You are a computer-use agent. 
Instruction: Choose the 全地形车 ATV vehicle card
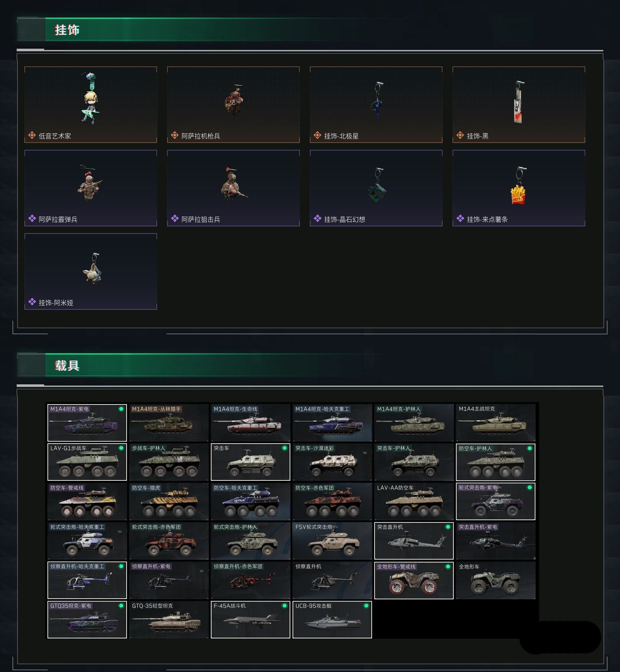click(x=496, y=580)
